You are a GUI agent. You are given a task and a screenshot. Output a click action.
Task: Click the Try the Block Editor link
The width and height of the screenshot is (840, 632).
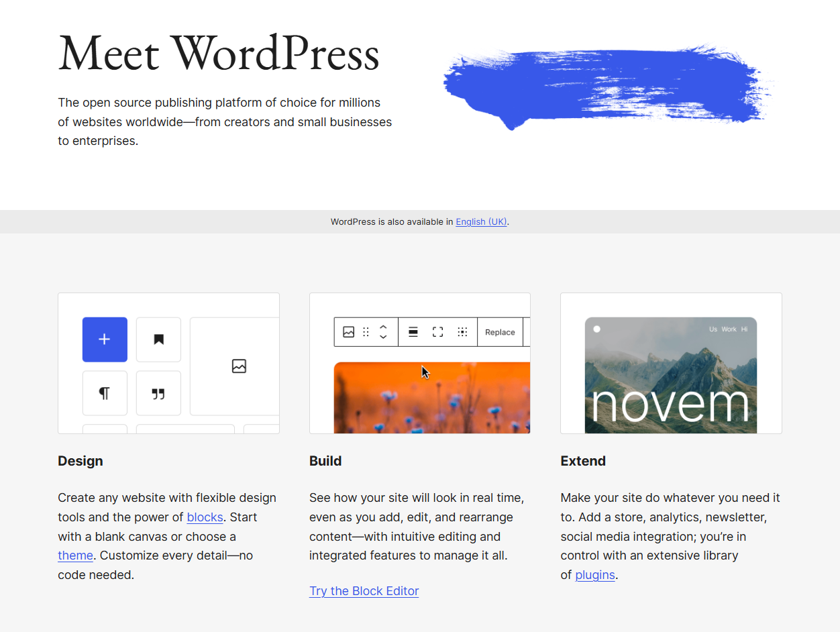point(364,591)
